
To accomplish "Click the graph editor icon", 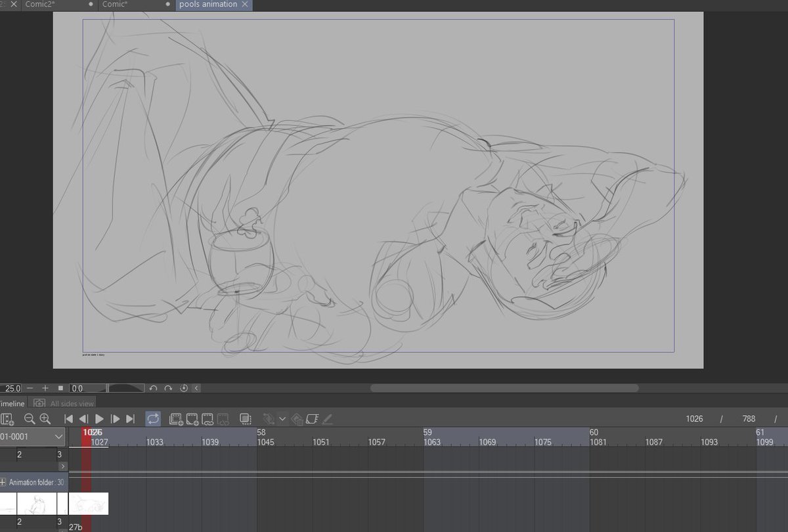I will click(312, 418).
